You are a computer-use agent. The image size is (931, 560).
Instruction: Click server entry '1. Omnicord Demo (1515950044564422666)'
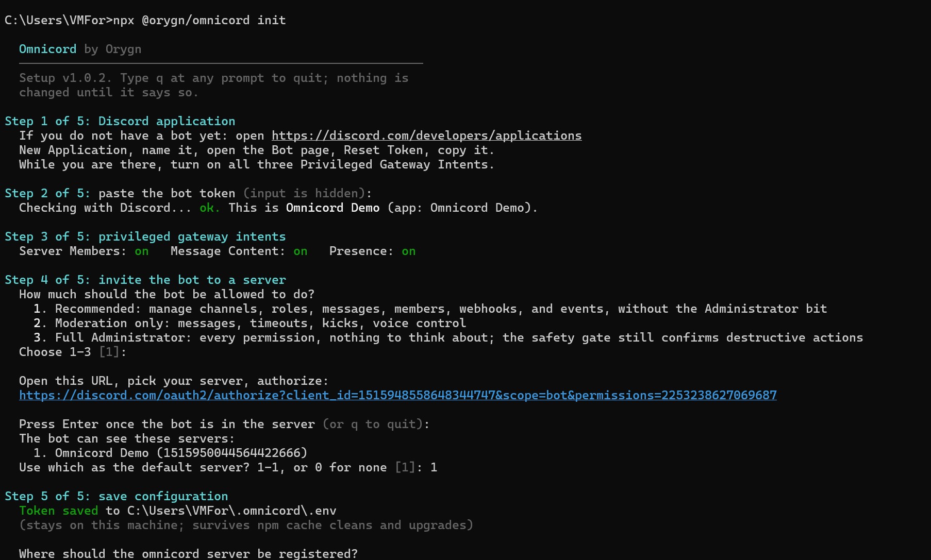coord(170,453)
